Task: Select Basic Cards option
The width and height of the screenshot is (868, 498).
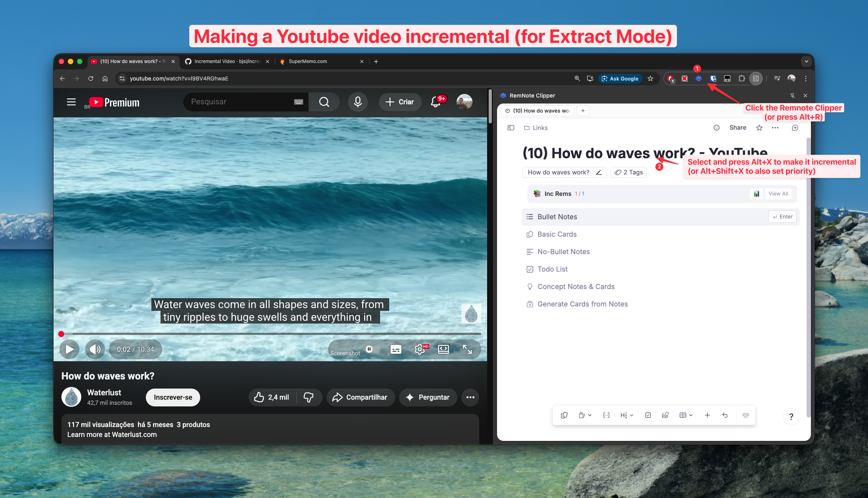Action: pos(661,234)
